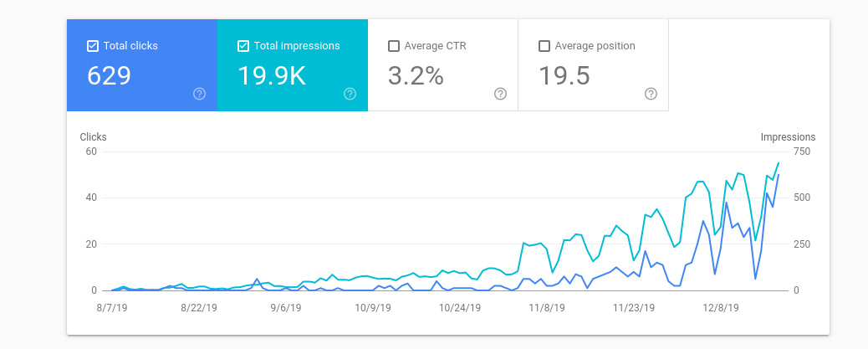Image resolution: width=868 pixels, height=349 pixels.
Task: Select the 629 total clicks value
Action: click(110, 76)
